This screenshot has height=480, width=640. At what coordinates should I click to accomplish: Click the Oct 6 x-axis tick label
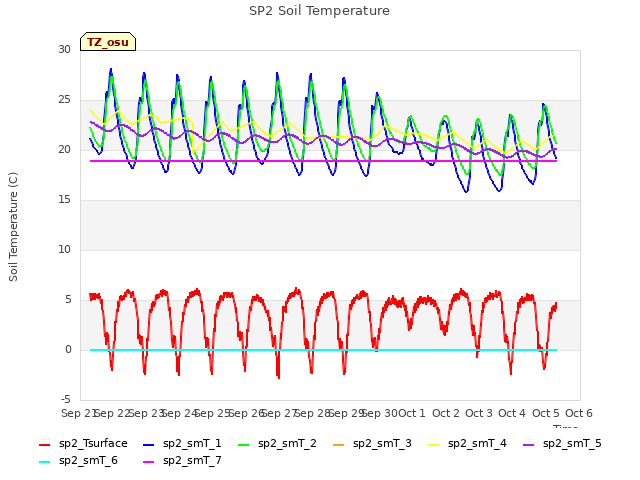click(x=579, y=413)
